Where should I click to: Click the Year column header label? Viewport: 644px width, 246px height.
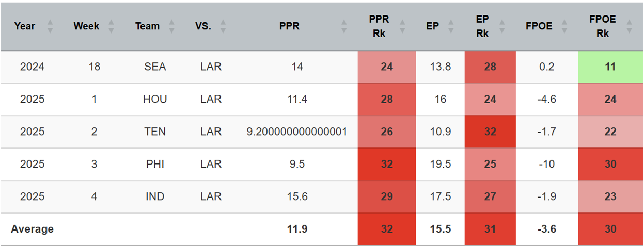tap(25, 26)
